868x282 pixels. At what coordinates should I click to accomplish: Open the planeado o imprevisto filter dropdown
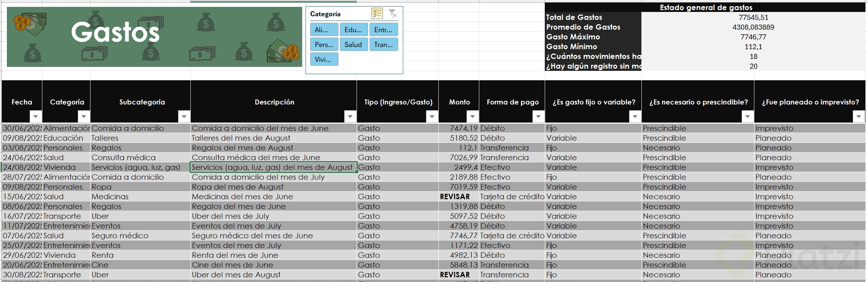[859, 116]
